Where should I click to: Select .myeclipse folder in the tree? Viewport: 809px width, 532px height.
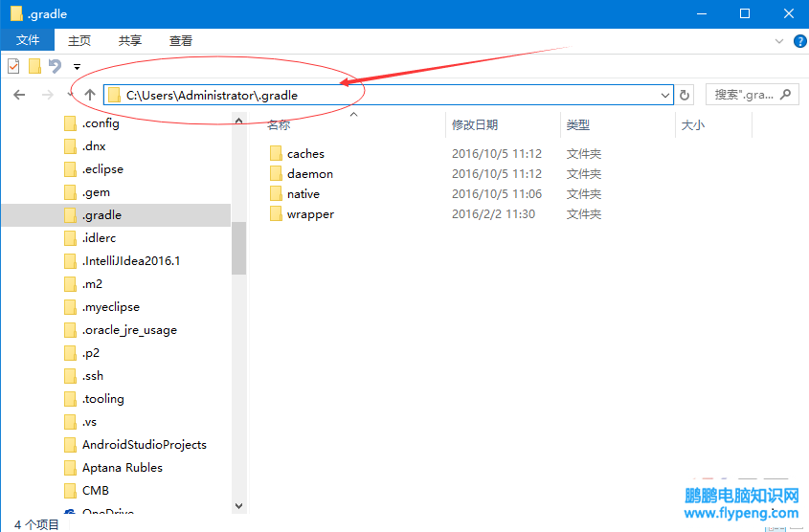(111, 307)
